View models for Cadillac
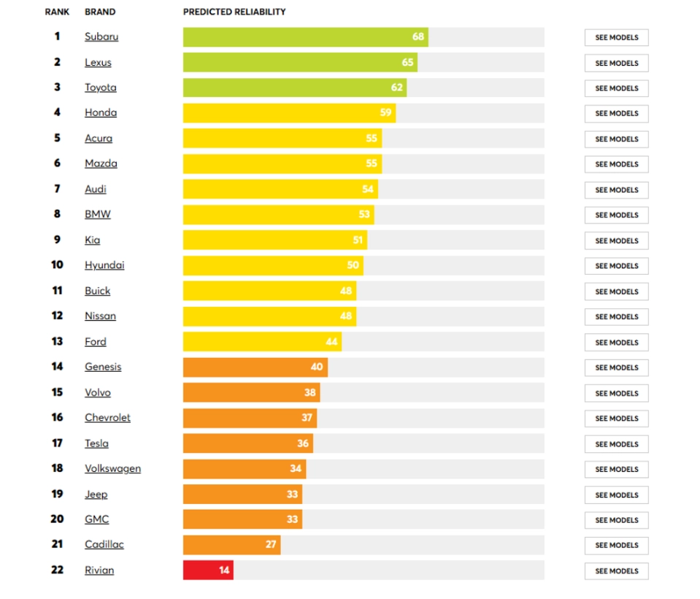The height and width of the screenshot is (599, 700). 617,545
